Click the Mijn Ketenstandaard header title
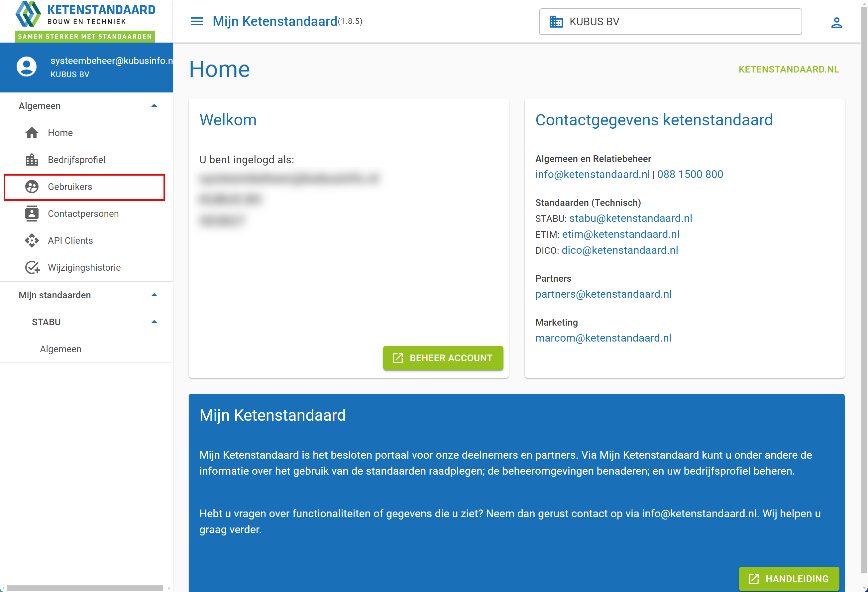Screen dimensions: 868x592 tap(274, 21)
